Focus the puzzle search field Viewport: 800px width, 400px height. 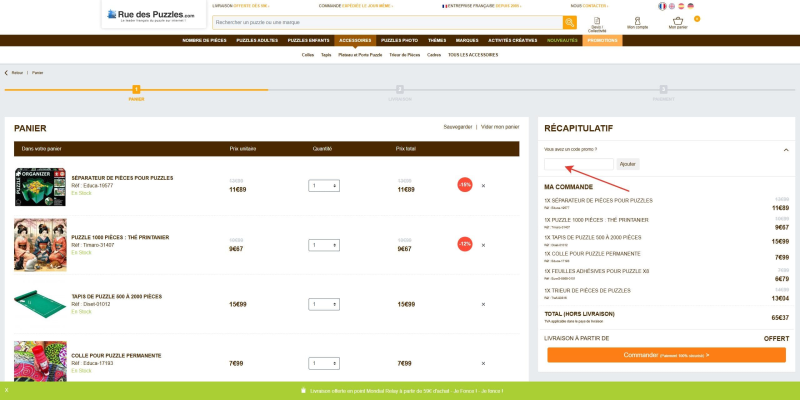click(388, 22)
